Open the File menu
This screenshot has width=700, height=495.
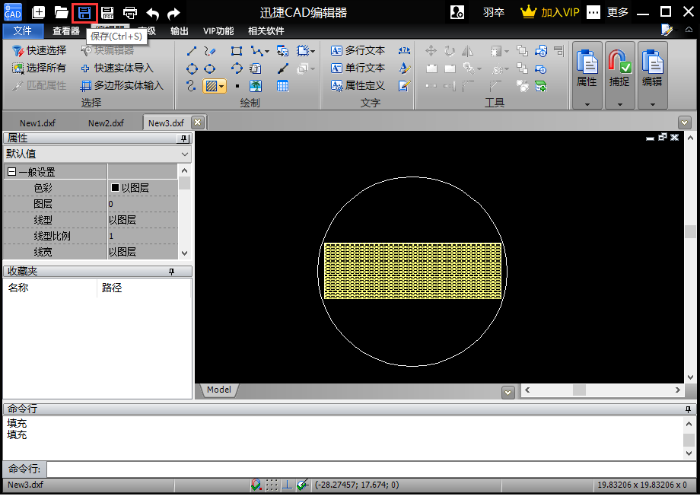click(x=23, y=30)
